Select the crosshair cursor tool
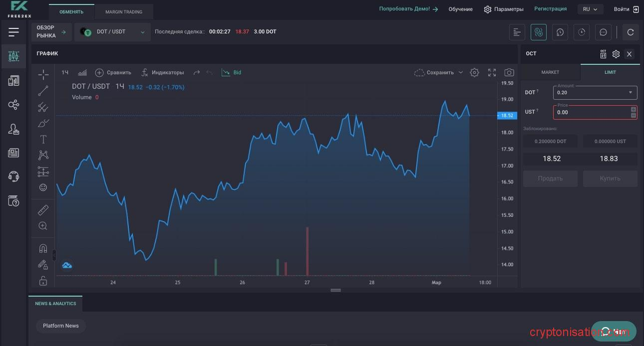Viewport: 644px width, 346px height. coord(43,75)
